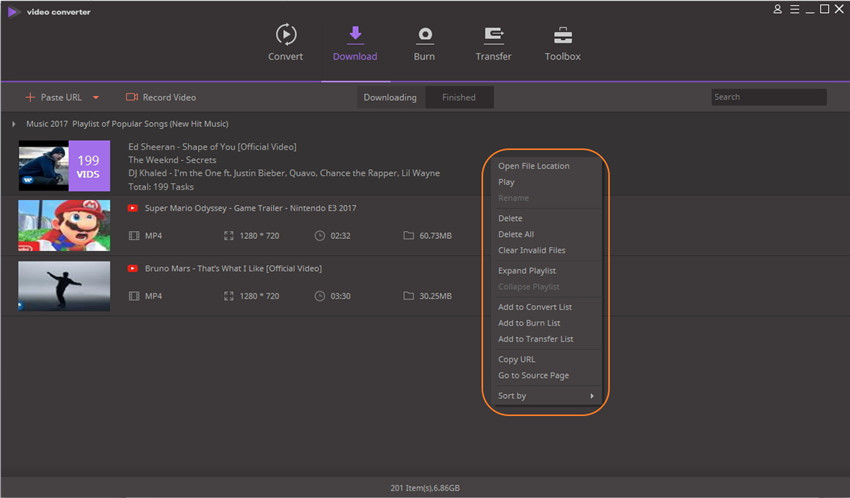Image resolution: width=850 pixels, height=498 pixels.
Task: Select Delete All in the context menu
Action: pos(516,235)
